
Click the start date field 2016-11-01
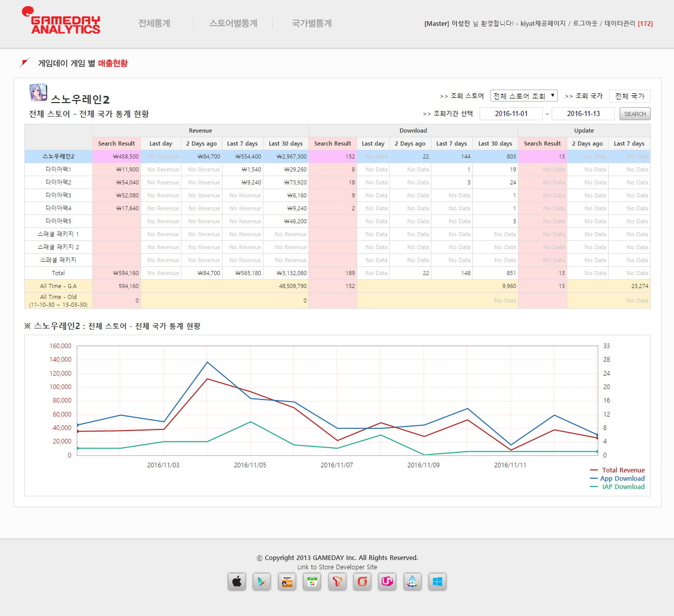(511, 113)
